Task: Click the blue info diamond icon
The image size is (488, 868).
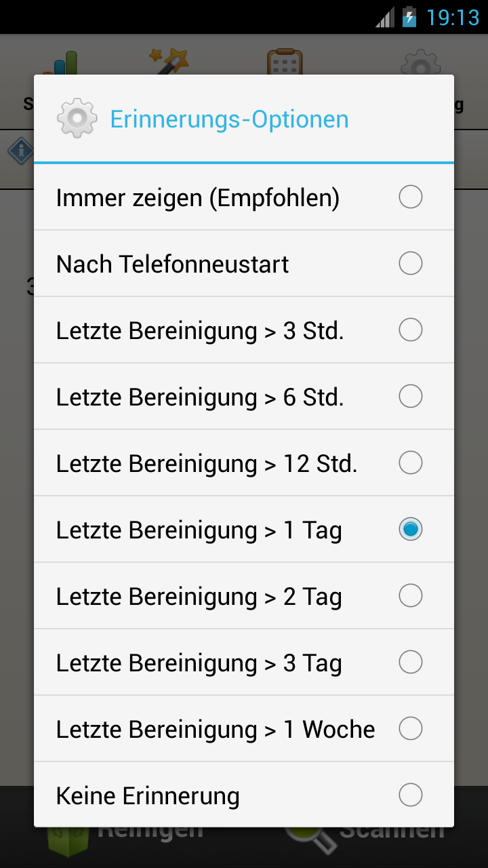Action: (21, 150)
